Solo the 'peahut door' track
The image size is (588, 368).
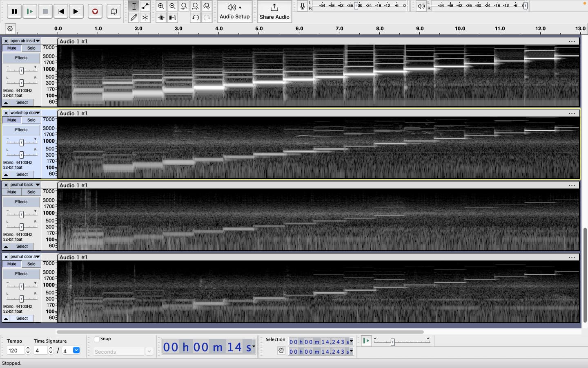(x=31, y=264)
